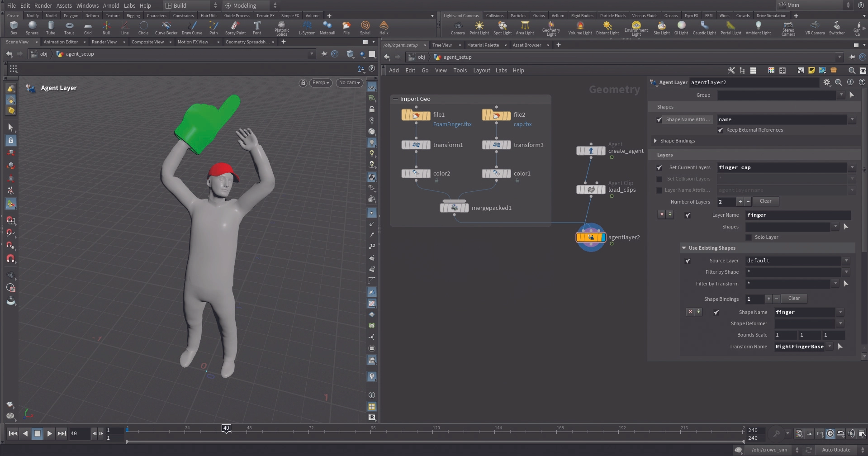
Task: Play the timeline forward
Action: click(49, 433)
